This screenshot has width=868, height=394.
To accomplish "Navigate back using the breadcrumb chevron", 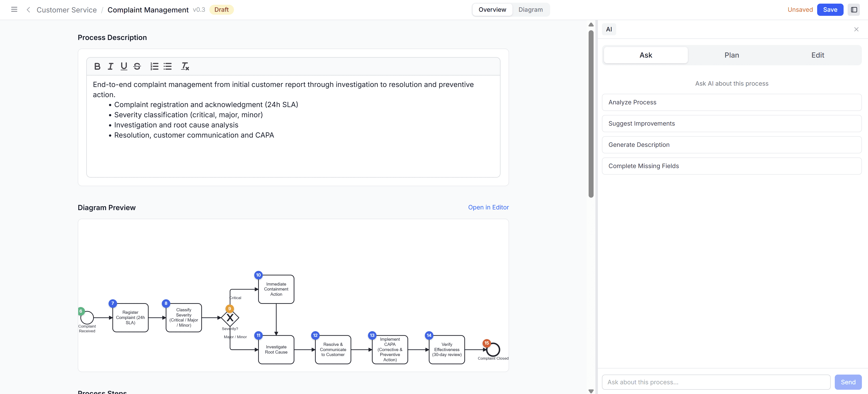I will pyautogui.click(x=28, y=9).
